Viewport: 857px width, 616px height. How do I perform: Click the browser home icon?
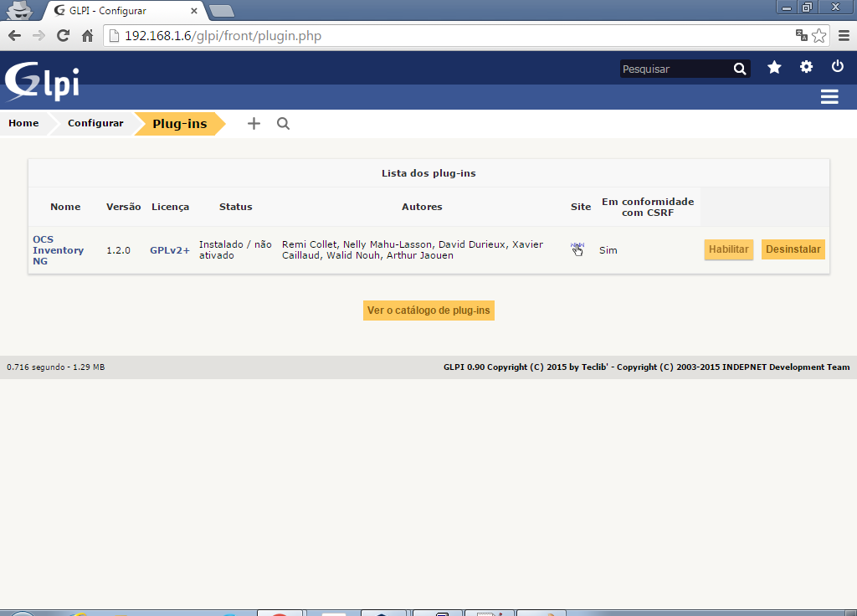(x=87, y=36)
